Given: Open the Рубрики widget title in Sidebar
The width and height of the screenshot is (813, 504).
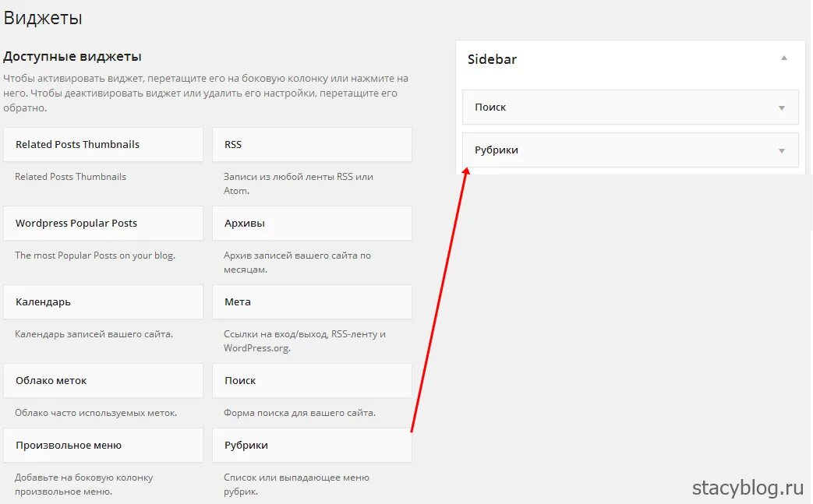Looking at the screenshot, I should [x=497, y=150].
